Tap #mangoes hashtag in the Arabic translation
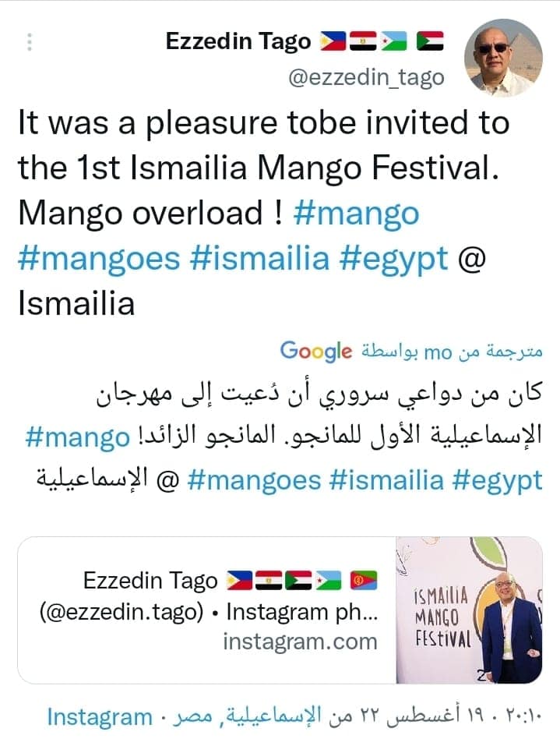This screenshot has height=746, width=560. pos(254,480)
